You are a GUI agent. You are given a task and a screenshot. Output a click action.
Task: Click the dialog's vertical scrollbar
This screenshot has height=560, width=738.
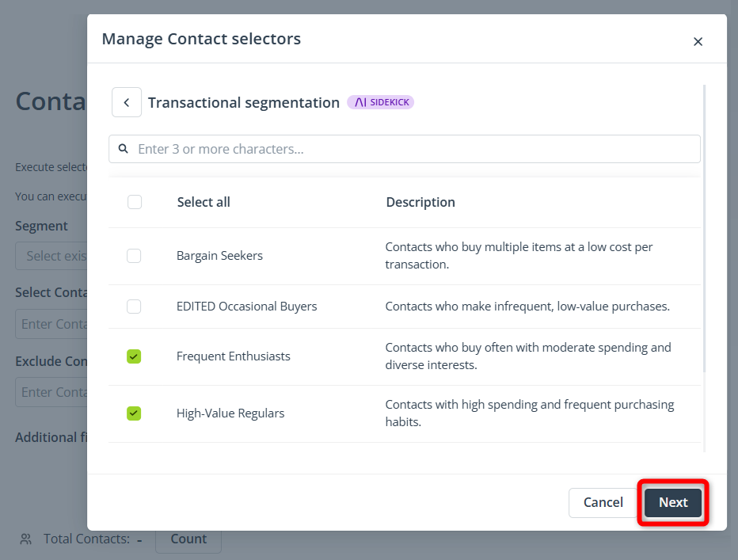click(704, 228)
